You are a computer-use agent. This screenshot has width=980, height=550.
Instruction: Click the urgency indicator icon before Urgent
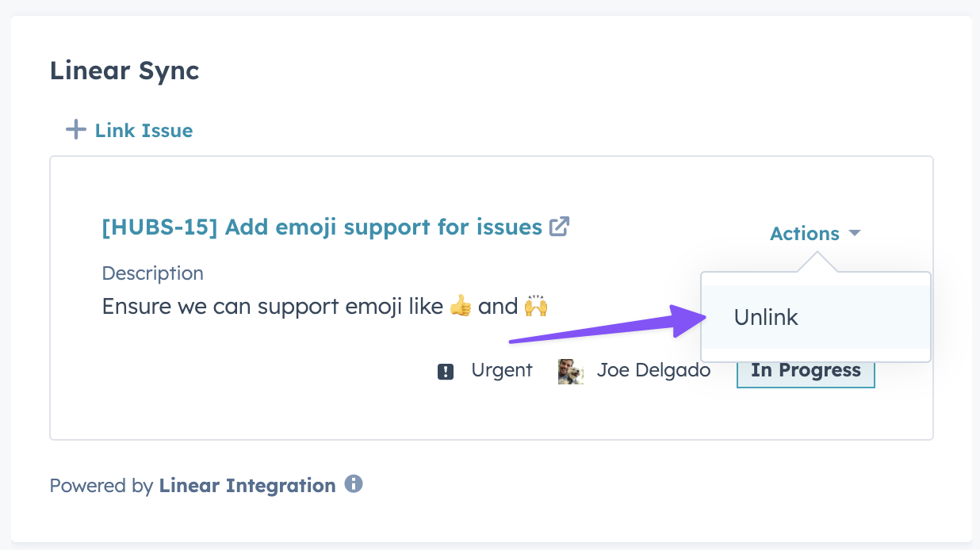click(x=446, y=370)
